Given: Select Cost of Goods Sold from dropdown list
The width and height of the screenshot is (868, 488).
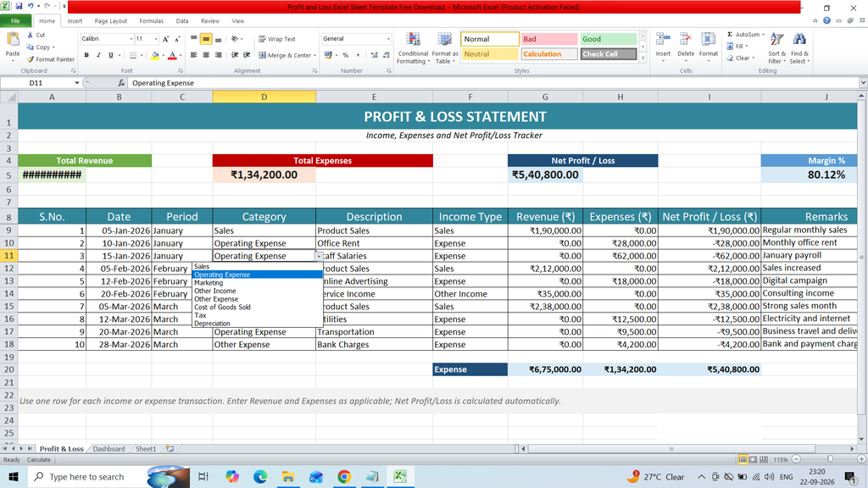Looking at the screenshot, I should 257,307.
